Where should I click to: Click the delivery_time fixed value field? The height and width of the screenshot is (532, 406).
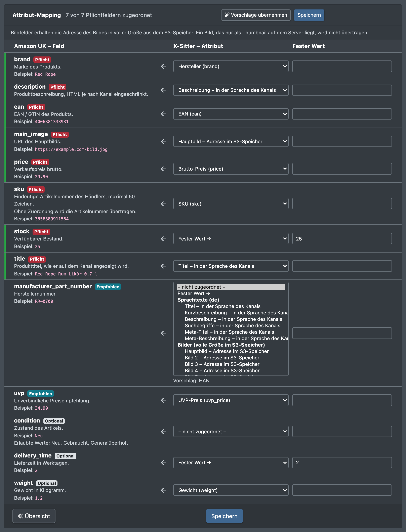pos(342,462)
